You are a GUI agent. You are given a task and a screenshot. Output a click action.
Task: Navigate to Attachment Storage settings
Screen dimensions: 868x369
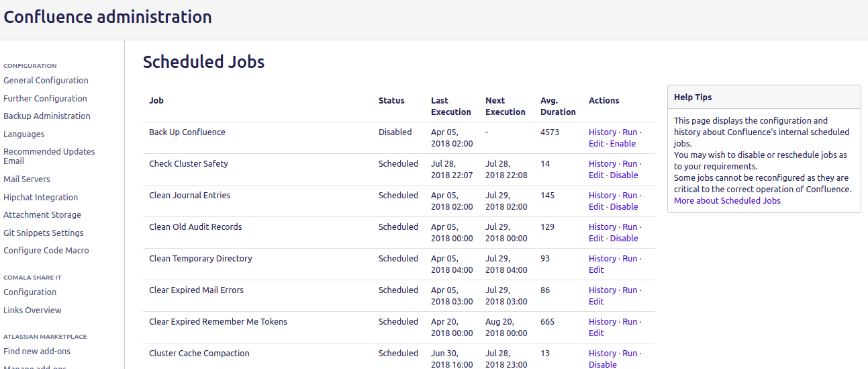42,215
